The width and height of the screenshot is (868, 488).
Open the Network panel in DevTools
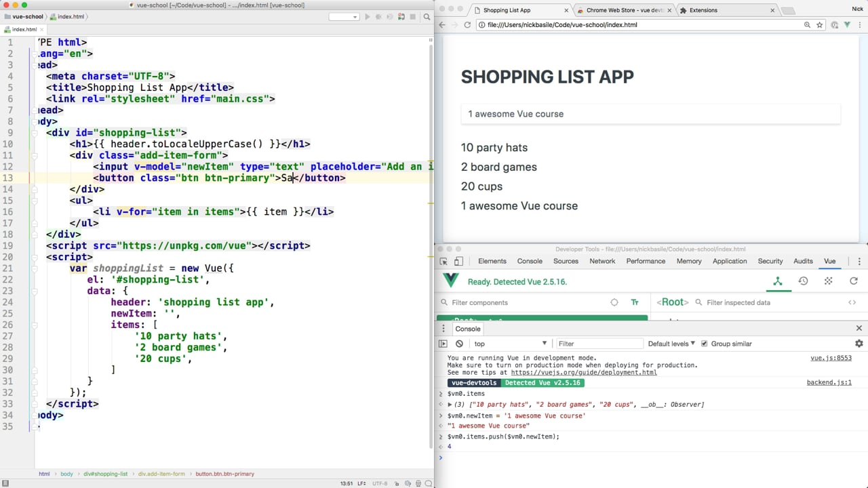click(602, 261)
